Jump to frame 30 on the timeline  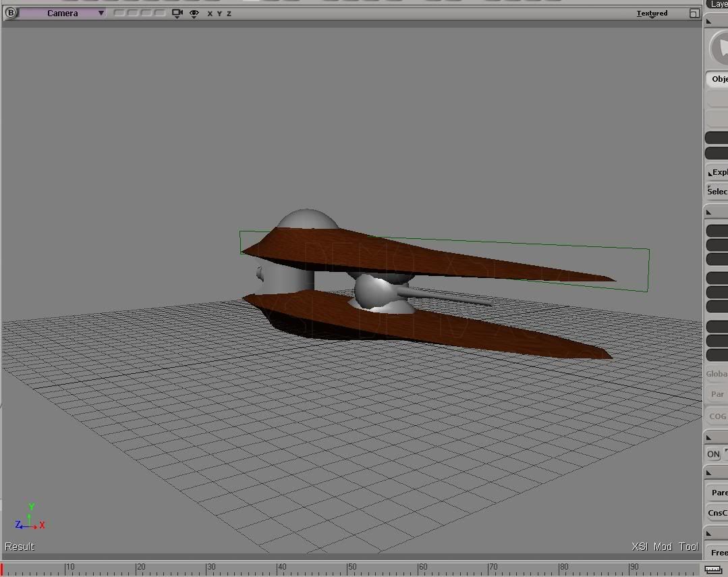(211, 568)
